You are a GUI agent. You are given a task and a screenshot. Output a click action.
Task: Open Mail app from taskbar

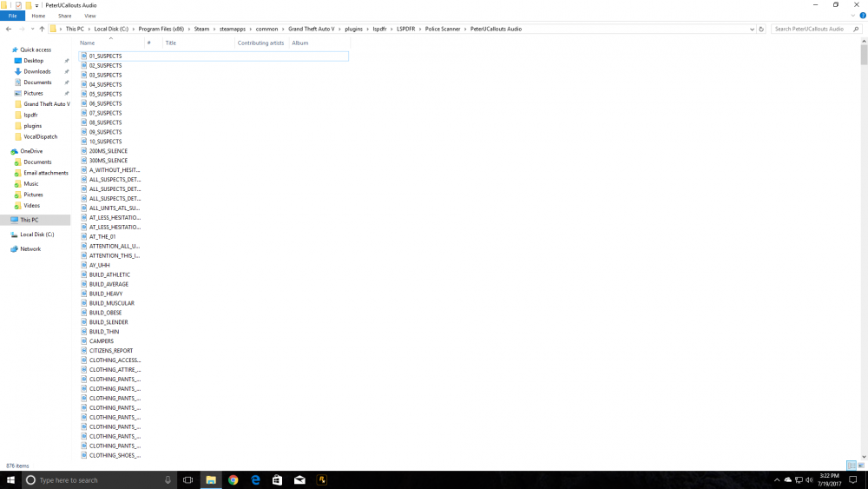pos(299,480)
